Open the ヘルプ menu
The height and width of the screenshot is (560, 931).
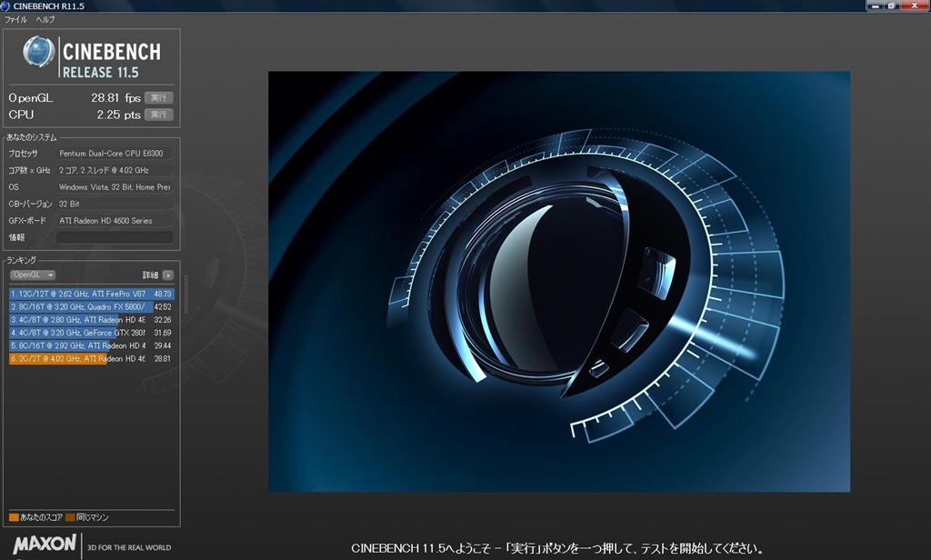pyautogui.click(x=45, y=20)
